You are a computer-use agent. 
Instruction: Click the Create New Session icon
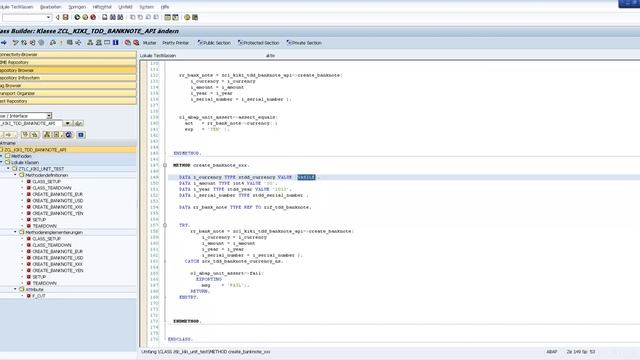tap(167, 17)
